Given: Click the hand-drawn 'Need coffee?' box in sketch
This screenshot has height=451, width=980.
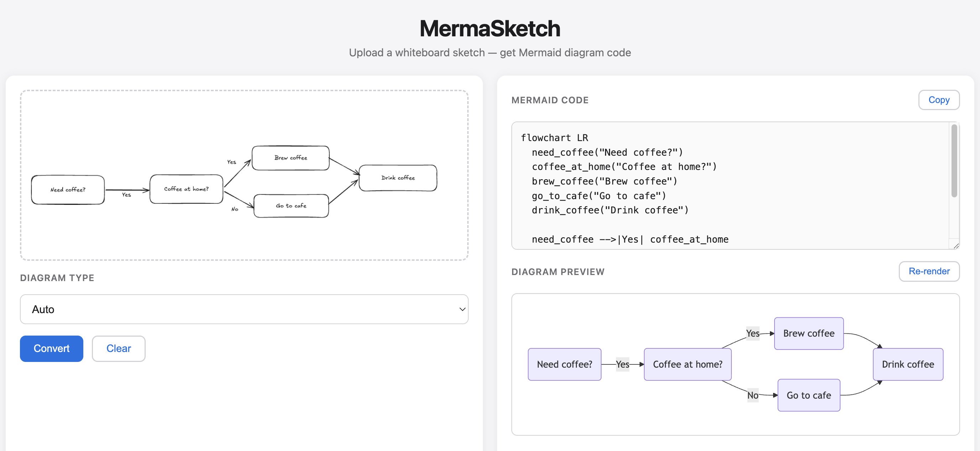Looking at the screenshot, I should pyautogui.click(x=68, y=190).
